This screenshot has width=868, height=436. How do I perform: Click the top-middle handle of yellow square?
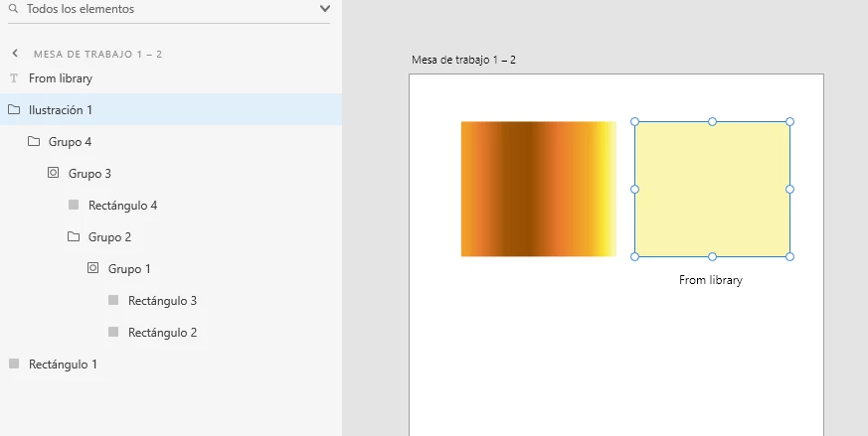pyautogui.click(x=713, y=122)
